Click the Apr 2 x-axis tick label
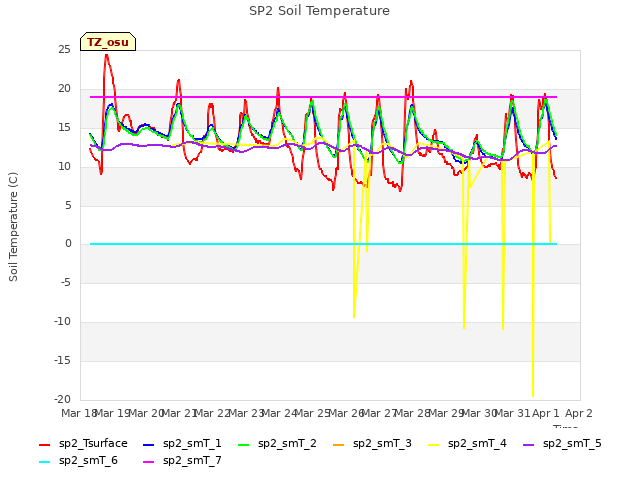 point(578,413)
